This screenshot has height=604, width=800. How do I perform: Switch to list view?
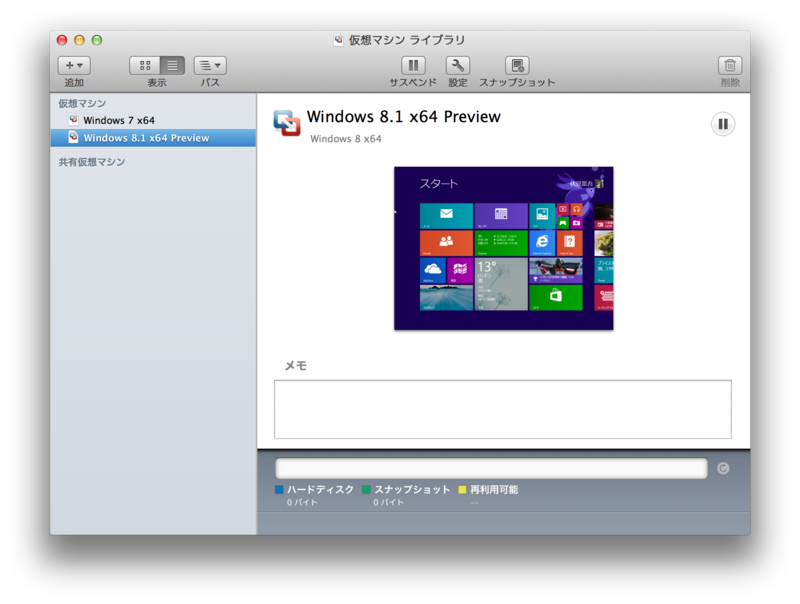[x=172, y=65]
